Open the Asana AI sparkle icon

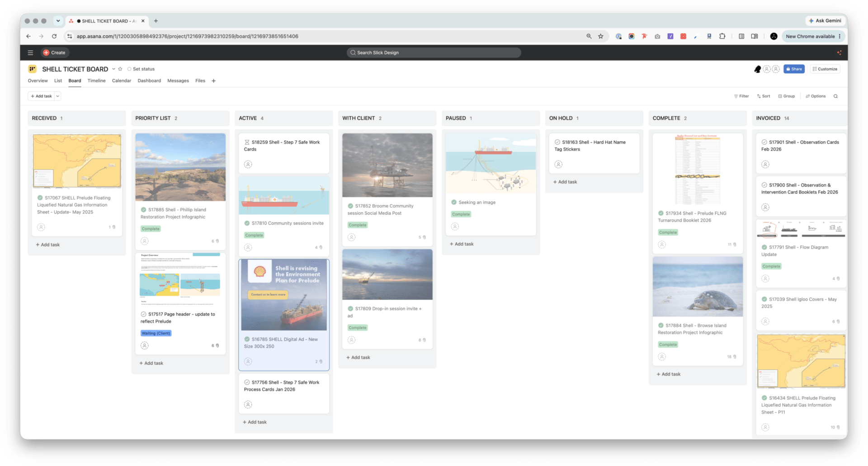click(x=839, y=52)
